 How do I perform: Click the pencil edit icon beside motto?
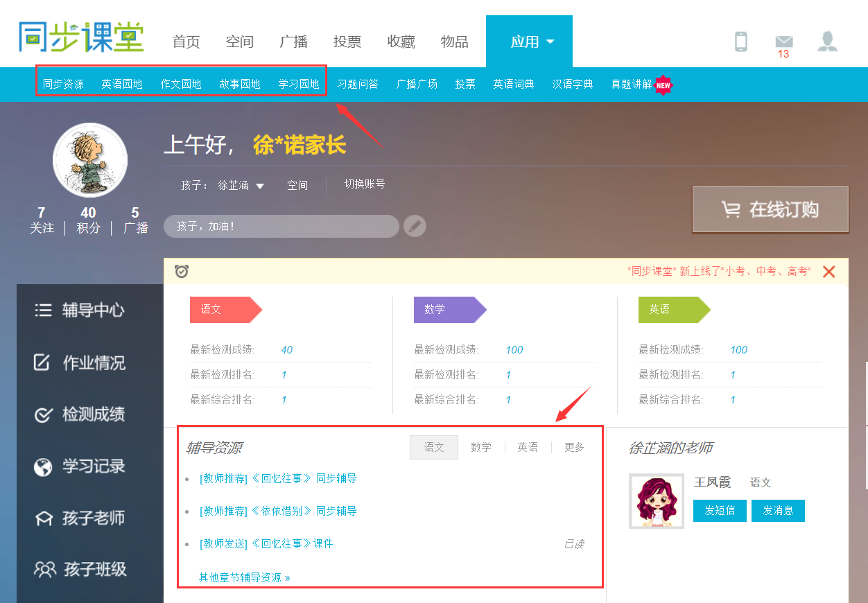[415, 226]
